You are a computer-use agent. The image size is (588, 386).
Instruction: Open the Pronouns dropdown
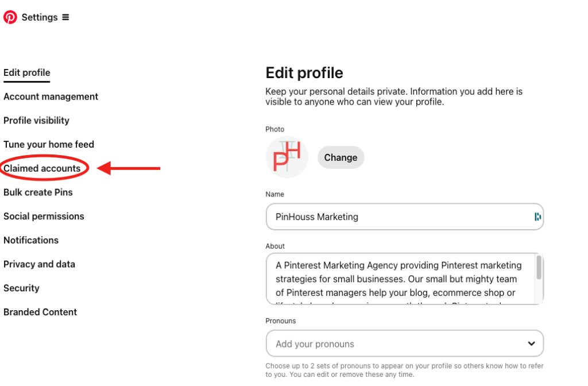click(404, 343)
